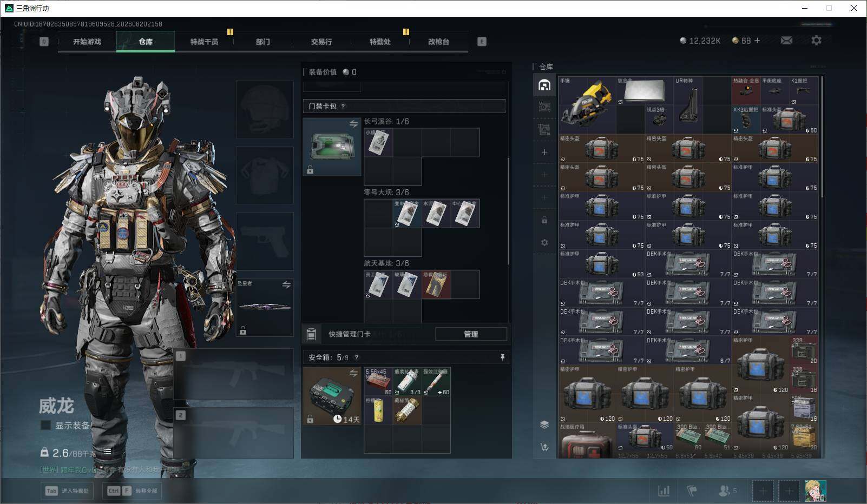Click the empty helmet equipment slot
Screen dimensions: 867x504
[x=265, y=110]
